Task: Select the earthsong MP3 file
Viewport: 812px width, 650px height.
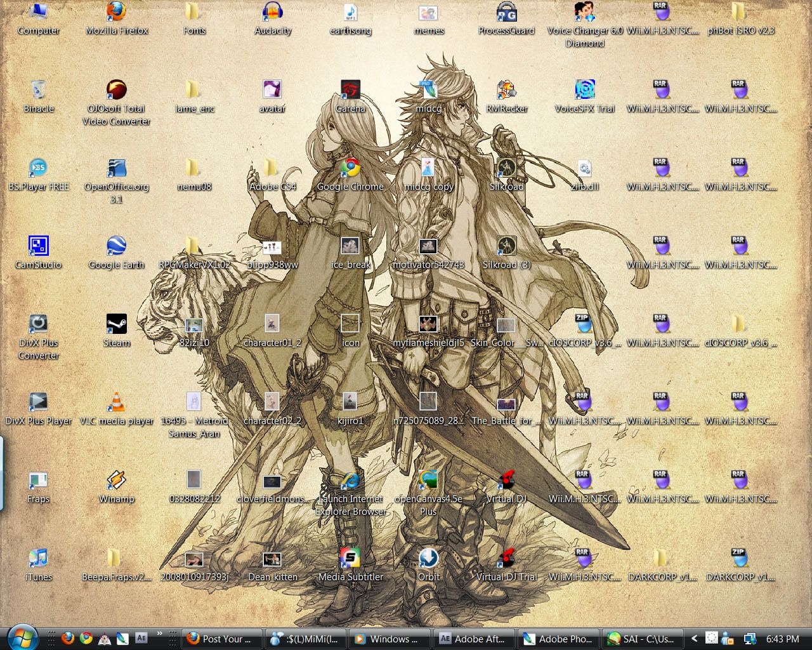Action: tap(351, 18)
